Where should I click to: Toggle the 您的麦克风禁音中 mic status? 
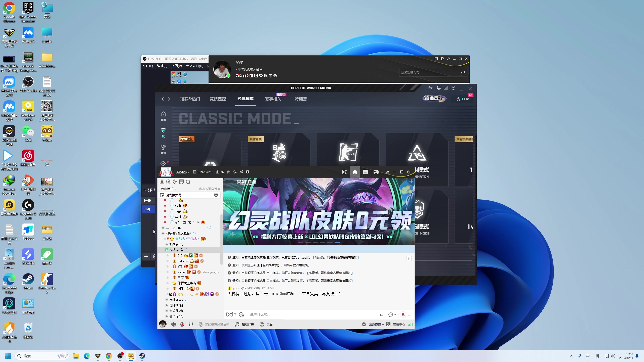(214, 324)
